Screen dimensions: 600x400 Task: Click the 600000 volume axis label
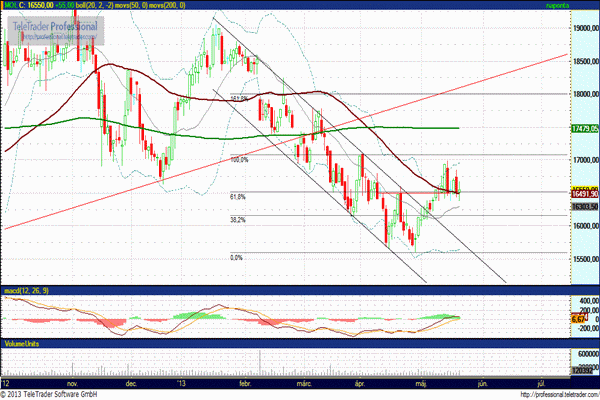589,354
